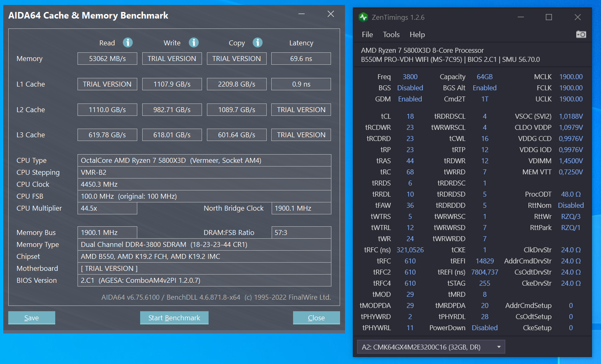This screenshot has width=601, height=364.
Task: Click the Chipset AMD B550 field
Action: point(204,256)
